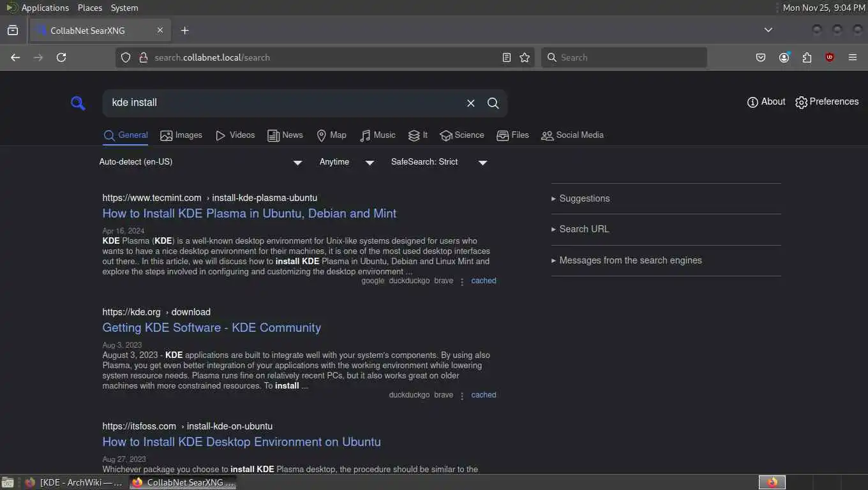Open Preferences settings

click(x=827, y=101)
